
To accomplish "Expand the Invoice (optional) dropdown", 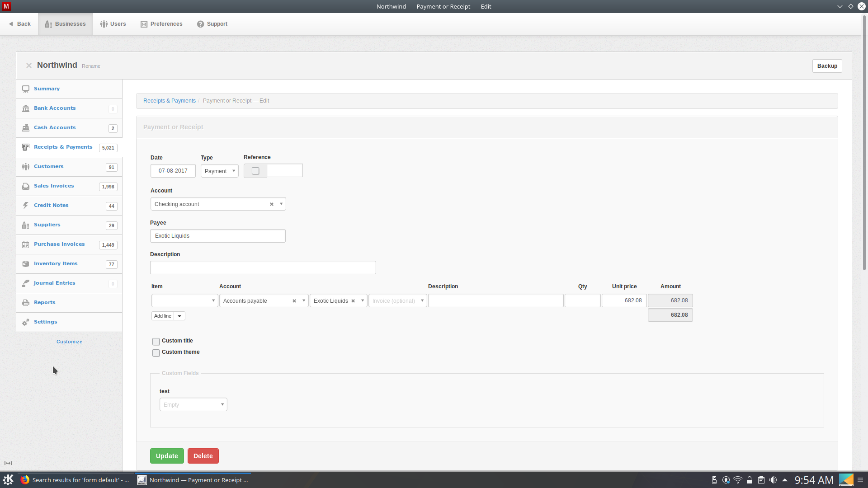I will (x=397, y=301).
